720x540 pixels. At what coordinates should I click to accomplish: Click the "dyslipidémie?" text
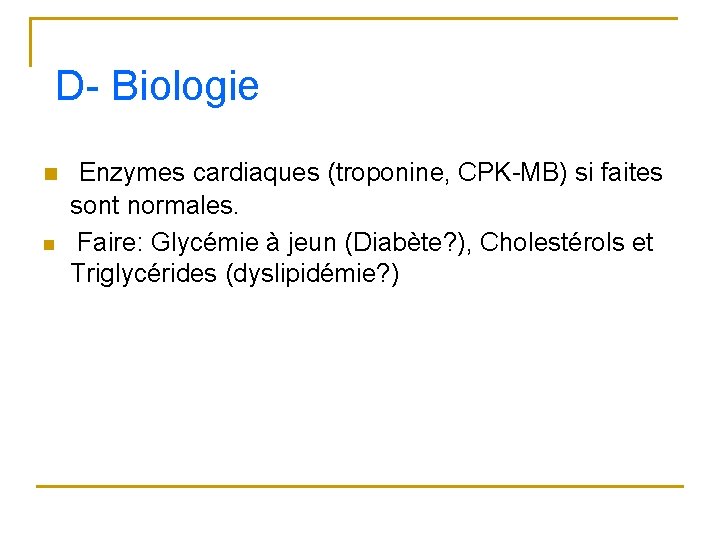click(312, 275)
